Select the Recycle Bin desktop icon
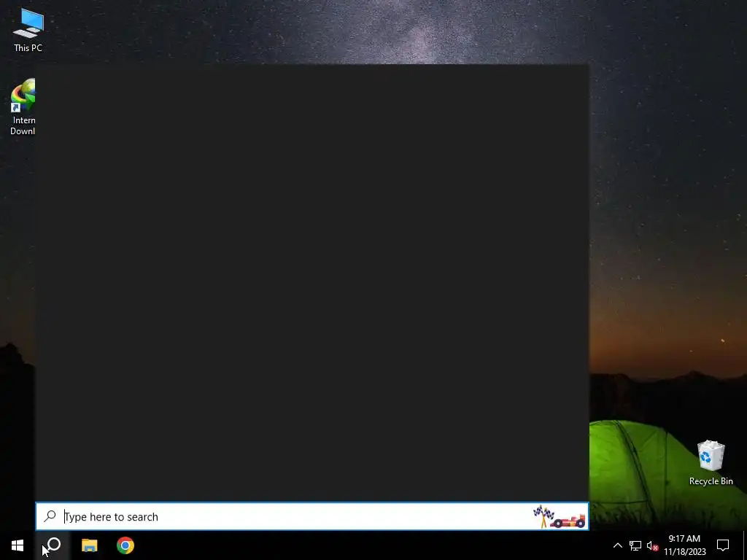The image size is (747, 560). coord(711,463)
